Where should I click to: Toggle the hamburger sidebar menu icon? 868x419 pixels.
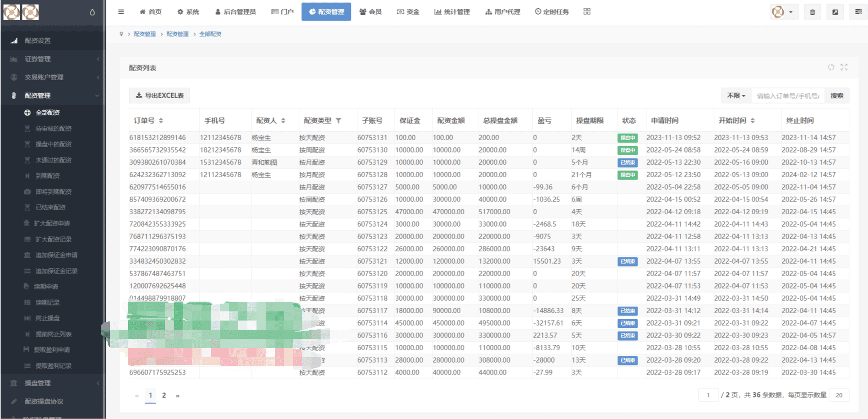(x=121, y=12)
